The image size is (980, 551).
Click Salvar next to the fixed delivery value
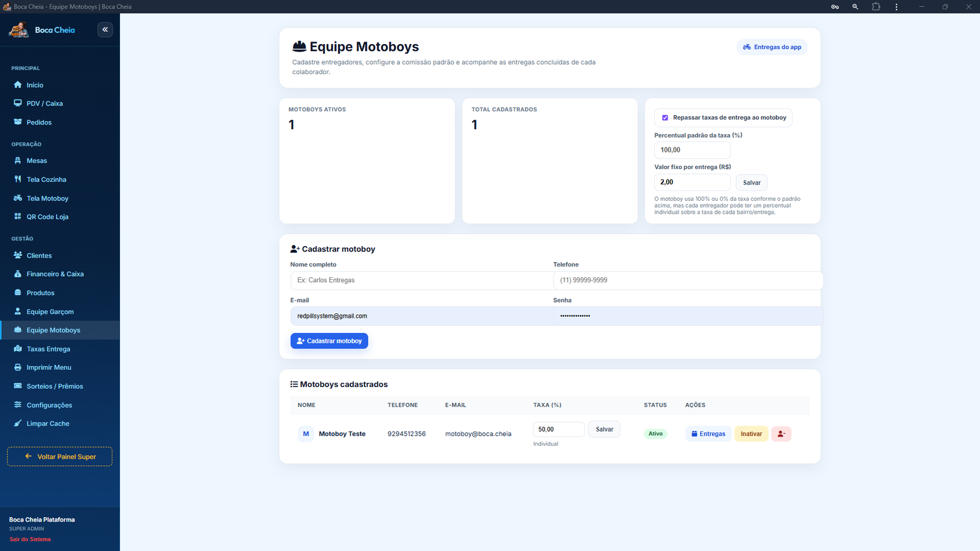tap(752, 182)
